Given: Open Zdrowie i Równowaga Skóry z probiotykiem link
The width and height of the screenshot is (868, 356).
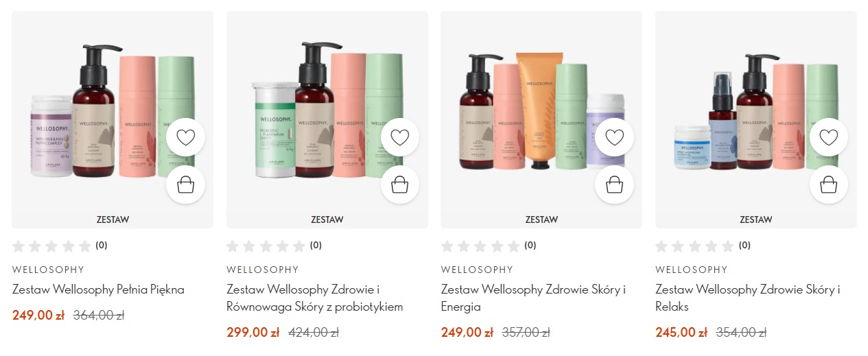Looking at the screenshot, I should point(315,298).
